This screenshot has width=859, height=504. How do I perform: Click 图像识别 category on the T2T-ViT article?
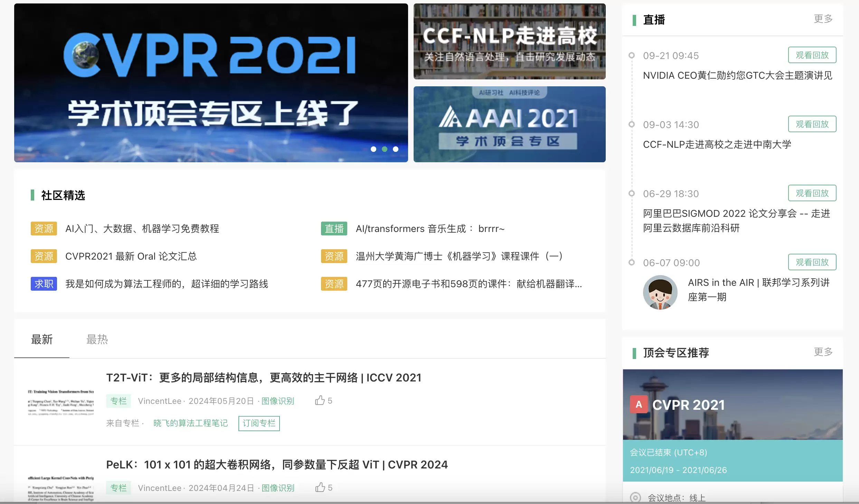[278, 401]
